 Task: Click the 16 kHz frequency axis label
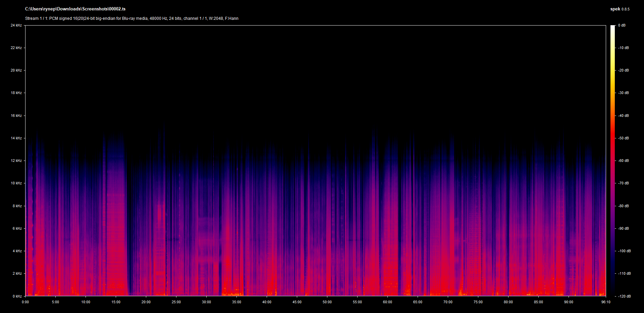pyautogui.click(x=16, y=116)
